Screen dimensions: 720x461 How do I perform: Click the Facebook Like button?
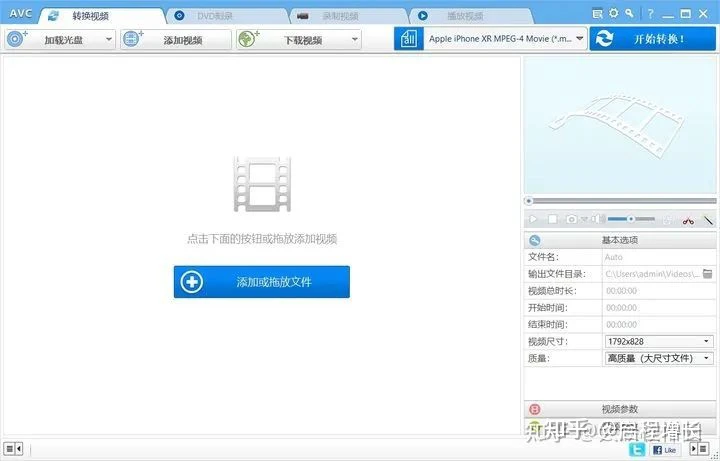[x=664, y=450]
